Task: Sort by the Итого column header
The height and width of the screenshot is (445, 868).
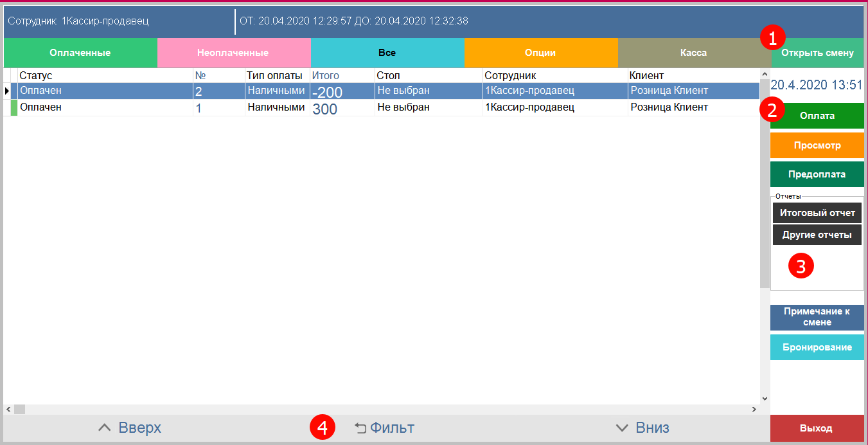Action: (x=326, y=76)
